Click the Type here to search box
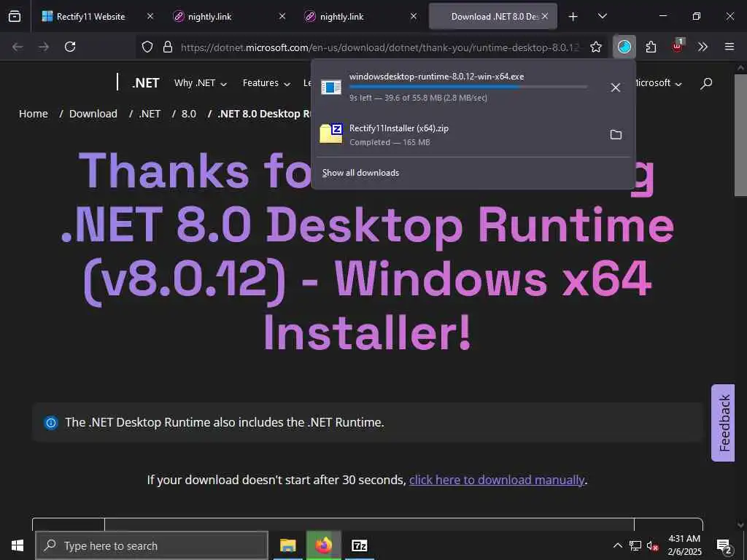The height and width of the screenshot is (560, 747). (x=152, y=545)
